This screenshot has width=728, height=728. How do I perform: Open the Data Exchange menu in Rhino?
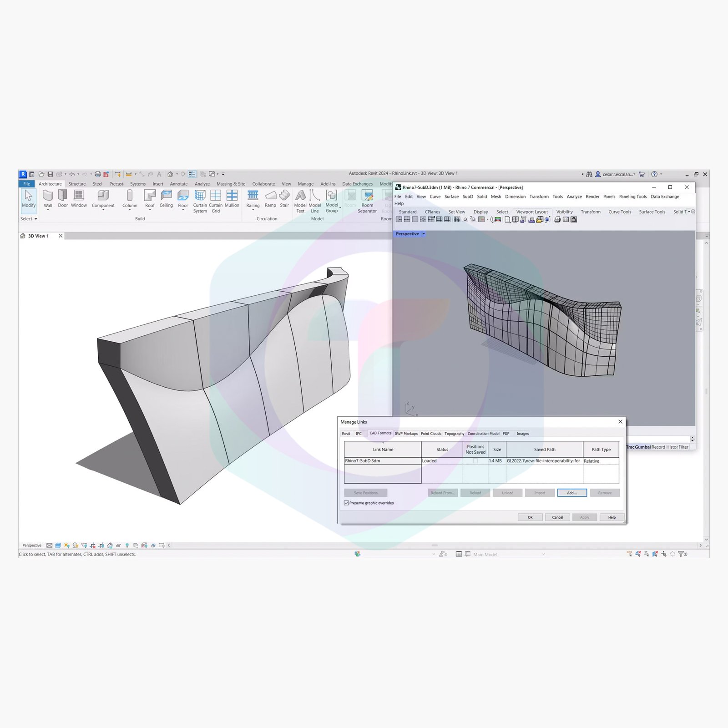(x=665, y=197)
